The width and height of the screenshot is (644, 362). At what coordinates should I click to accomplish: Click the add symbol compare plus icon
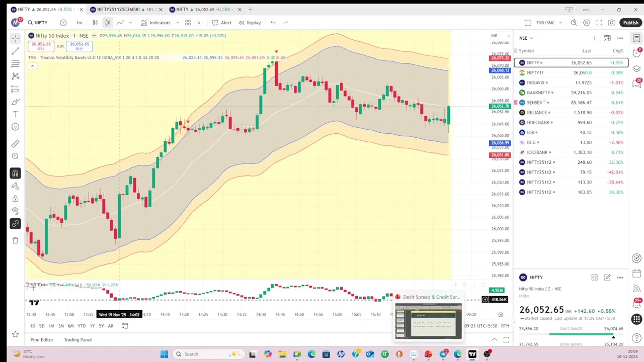63,23
